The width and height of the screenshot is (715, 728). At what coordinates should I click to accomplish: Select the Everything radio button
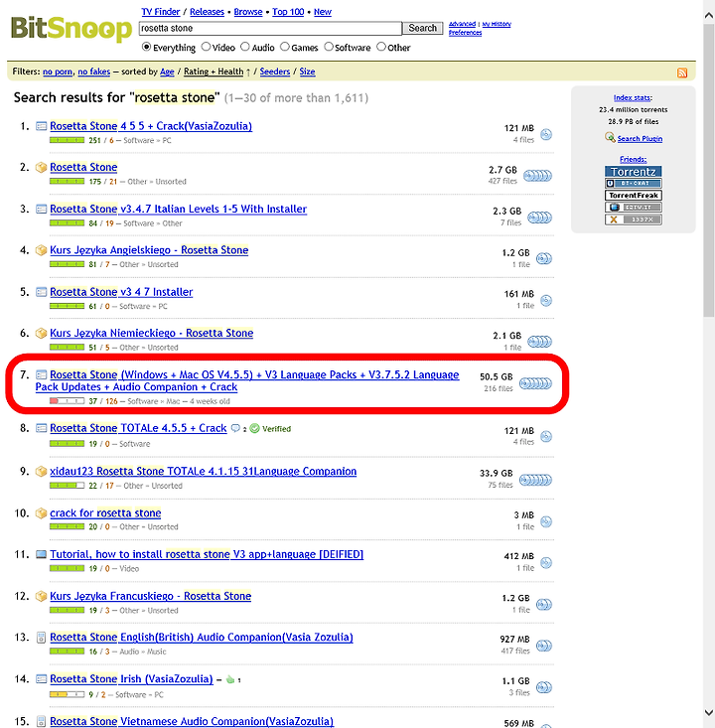pyautogui.click(x=146, y=47)
